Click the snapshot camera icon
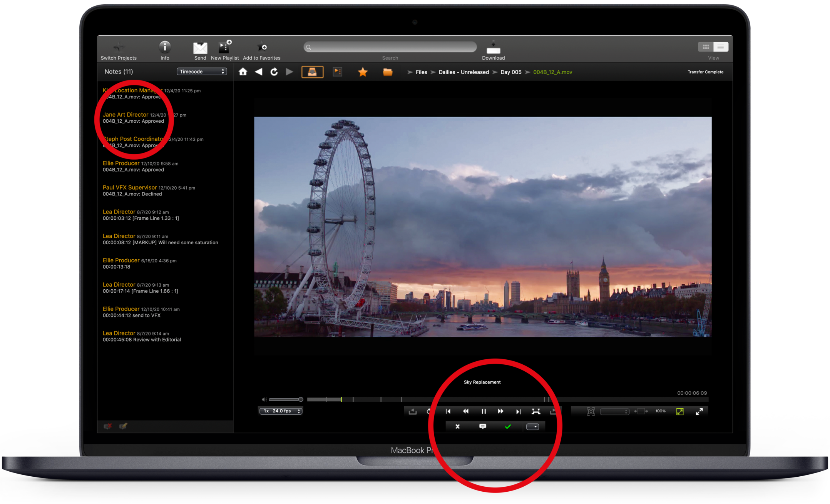Image resolution: width=830 pixels, height=504 pixels. pyautogui.click(x=591, y=412)
